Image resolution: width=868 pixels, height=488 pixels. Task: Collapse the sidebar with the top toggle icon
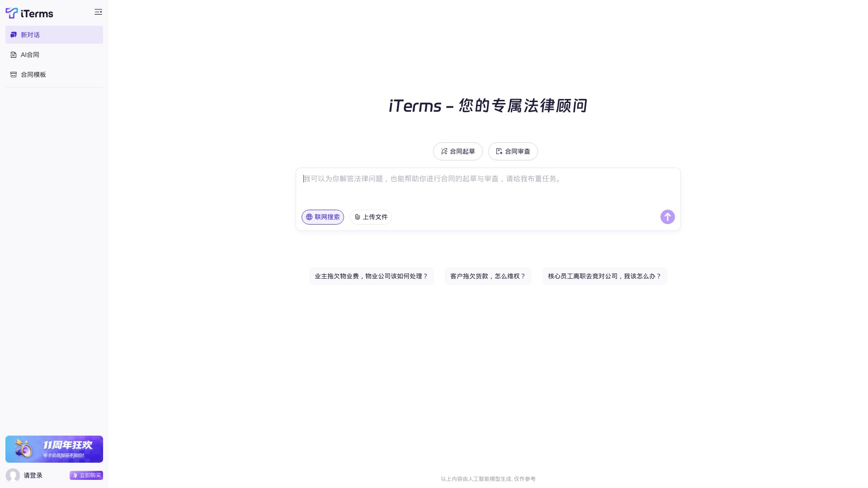(x=98, y=12)
